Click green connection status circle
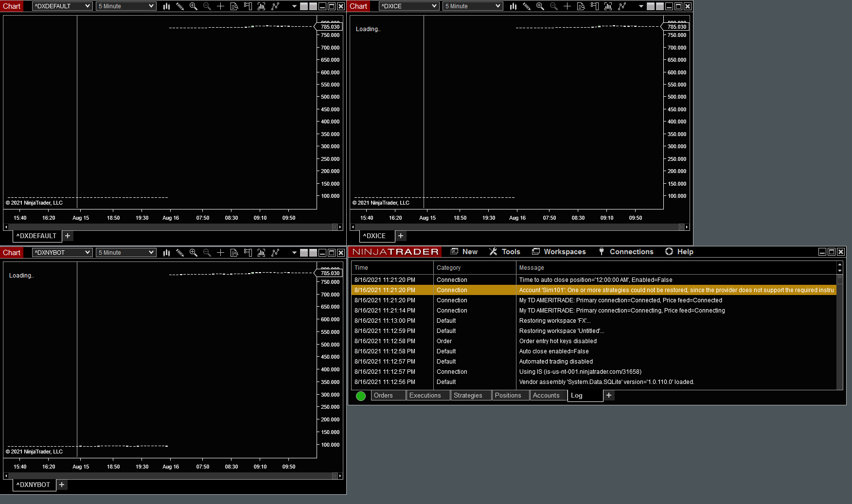Viewport: 852px width, 504px height. click(361, 396)
